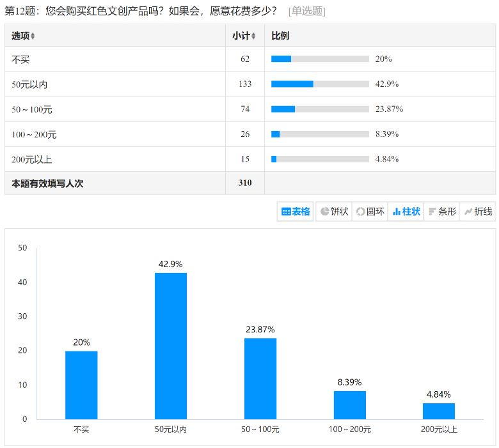Click the 50元以内 progress bar in table
The height and width of the screenshot is (448, 499).
[320, 84]
